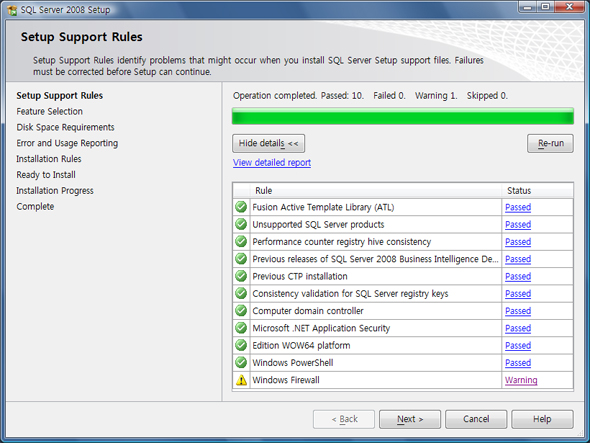
Task: Click the check icon beside Previous releases of SQL Server 2008
Action: [241, 259]
